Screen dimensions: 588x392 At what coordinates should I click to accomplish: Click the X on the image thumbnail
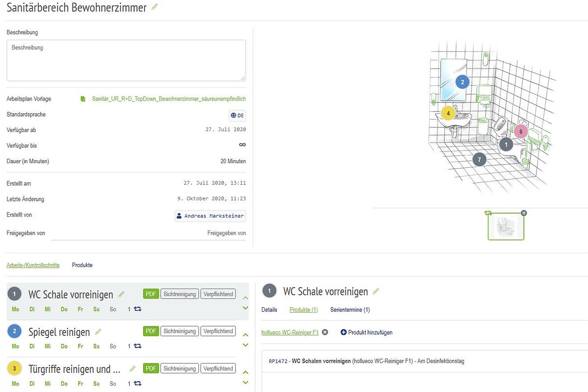(524, 213)
